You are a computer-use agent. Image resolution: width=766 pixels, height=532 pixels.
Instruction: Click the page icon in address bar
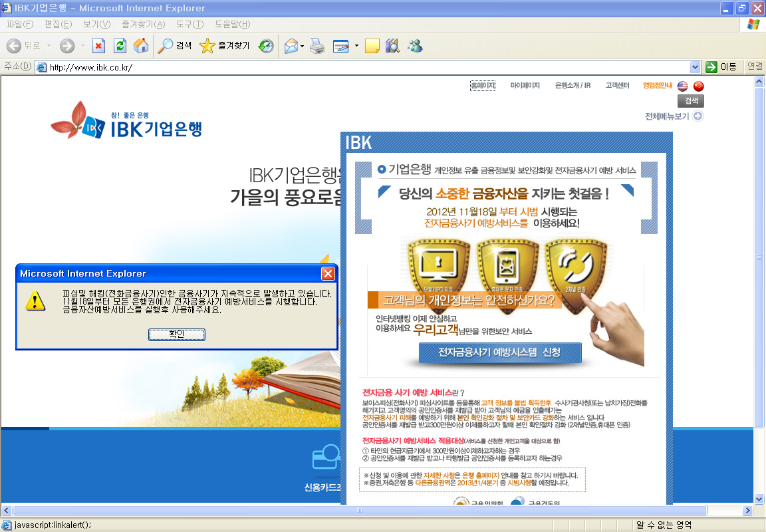click(42, 67)
